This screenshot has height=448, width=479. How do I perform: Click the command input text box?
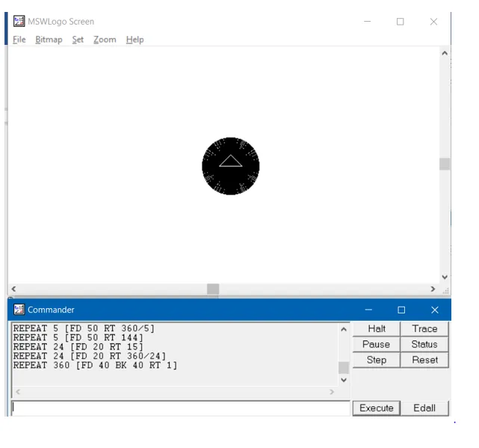pyautogui.click(x=181, y=408)
